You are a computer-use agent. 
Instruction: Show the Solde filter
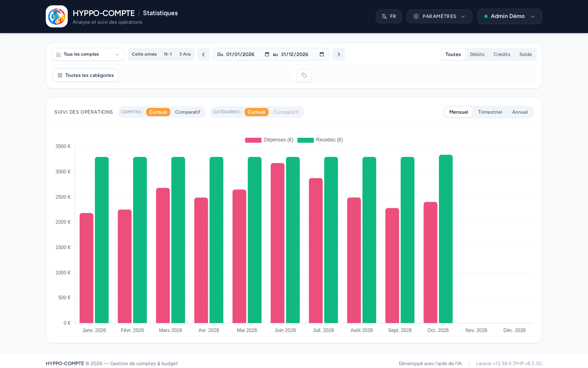click(526, 54)
